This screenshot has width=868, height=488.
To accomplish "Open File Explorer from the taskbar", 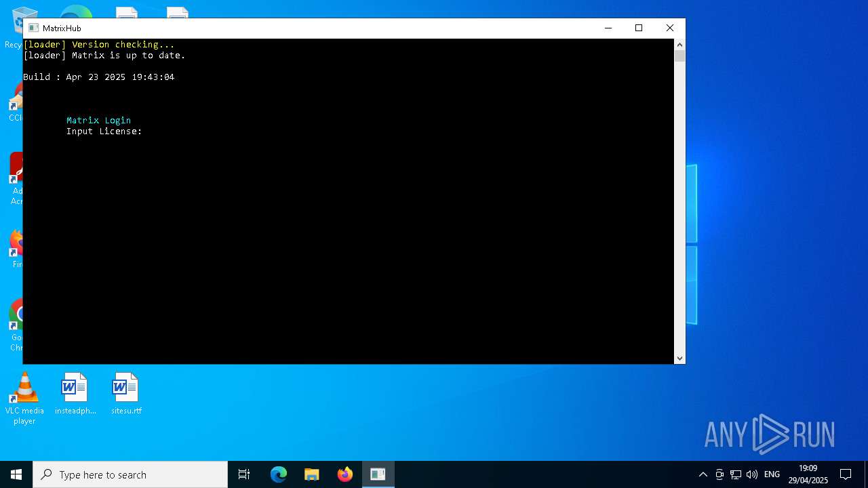I will (312, 474).
